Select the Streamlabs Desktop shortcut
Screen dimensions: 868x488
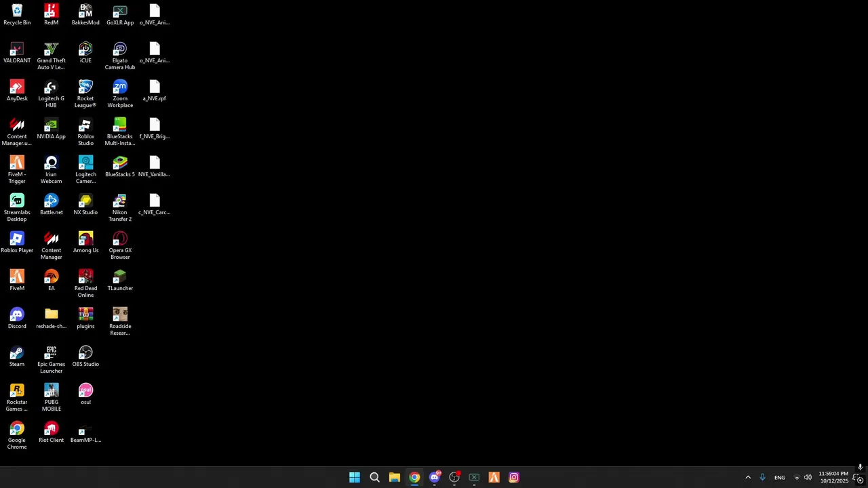[x=17, y=208]
